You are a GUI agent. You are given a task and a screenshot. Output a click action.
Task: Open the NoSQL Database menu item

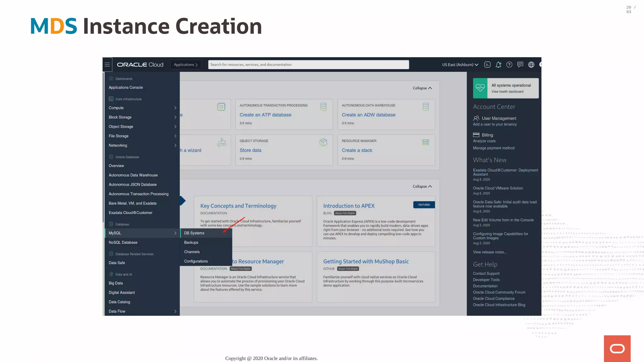point(123,242)
